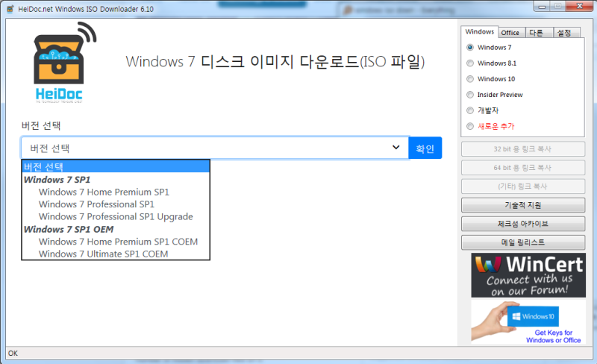This screenshot has width=597, height=364.
Task: Click the blue 확인 button
Action: point(425,148)
